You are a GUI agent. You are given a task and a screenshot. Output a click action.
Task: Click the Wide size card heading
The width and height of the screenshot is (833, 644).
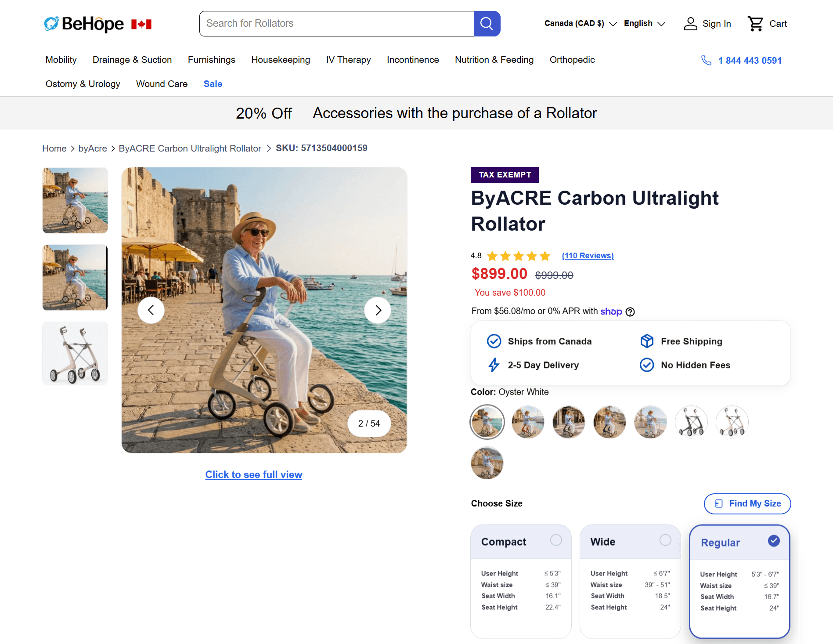coord(602,542)
